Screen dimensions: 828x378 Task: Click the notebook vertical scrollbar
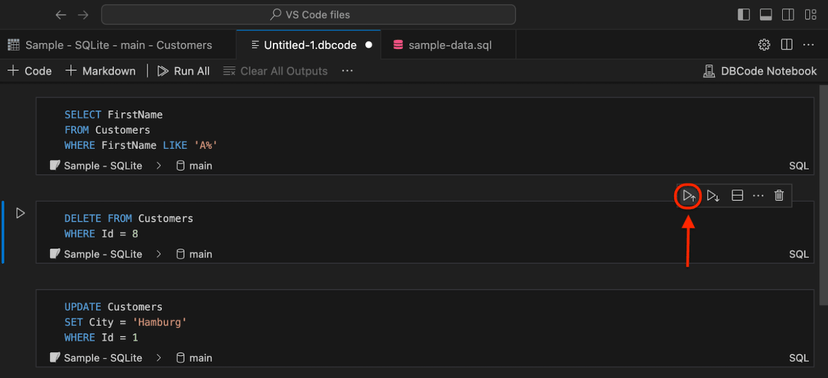(x=824, y=194)
